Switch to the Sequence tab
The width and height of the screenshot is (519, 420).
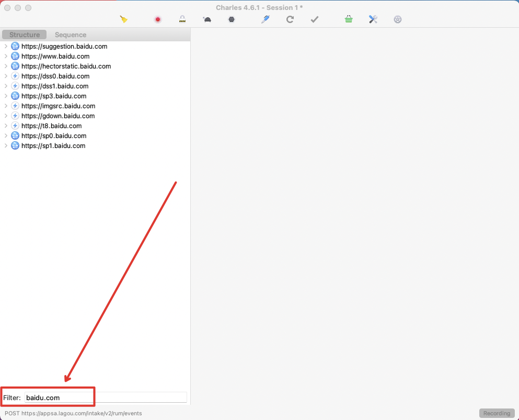tap(71, 35)
